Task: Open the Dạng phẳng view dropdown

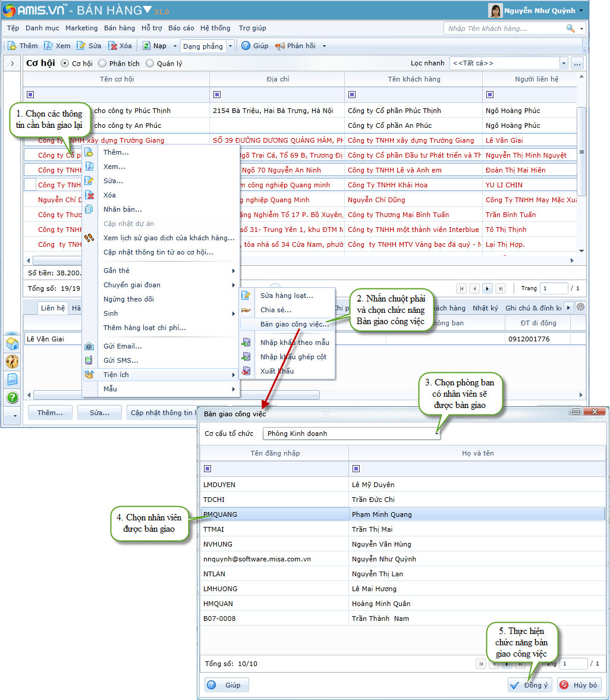Action: pyautogui.click(x=229, y=46)
